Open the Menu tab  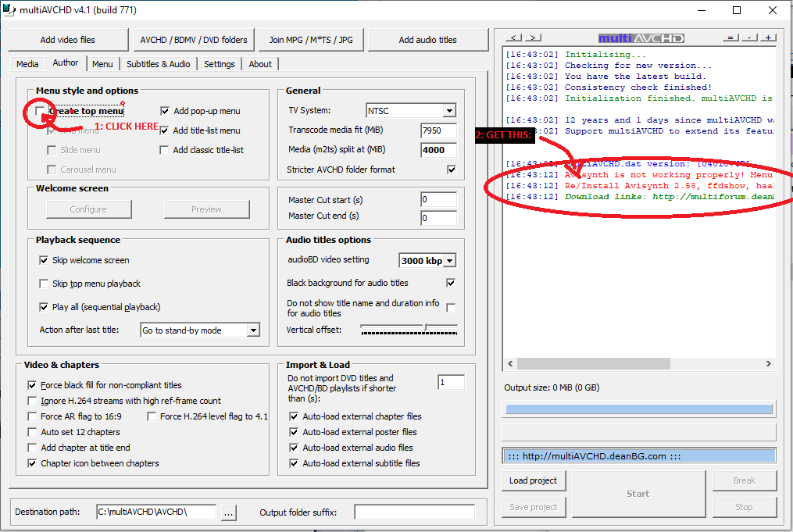[102, 64]
